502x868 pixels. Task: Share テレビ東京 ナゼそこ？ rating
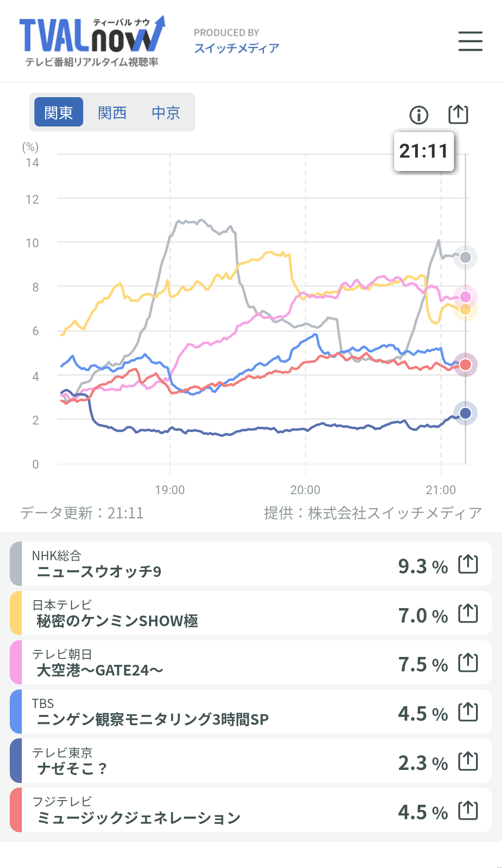point(468,761)
